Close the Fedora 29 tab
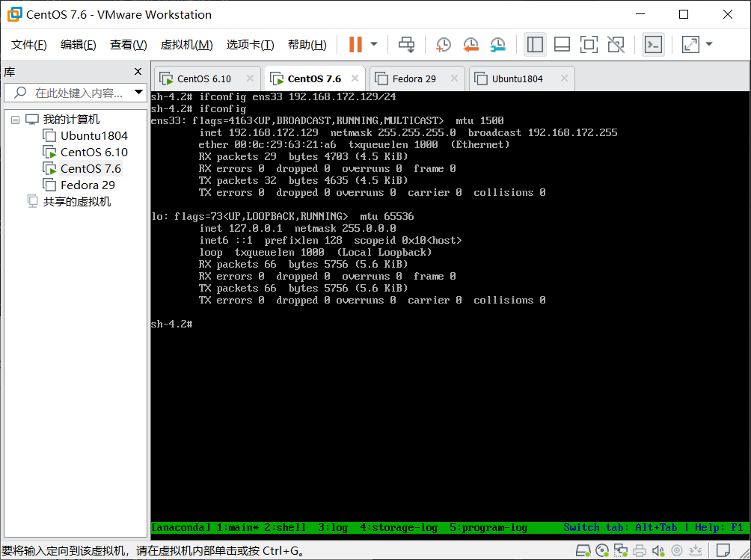751x560 pixels. click(x=455, y=79)
